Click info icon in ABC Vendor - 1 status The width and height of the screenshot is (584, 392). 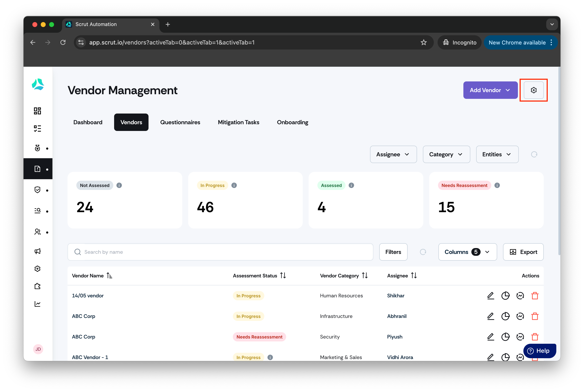(x=270, y=357)
